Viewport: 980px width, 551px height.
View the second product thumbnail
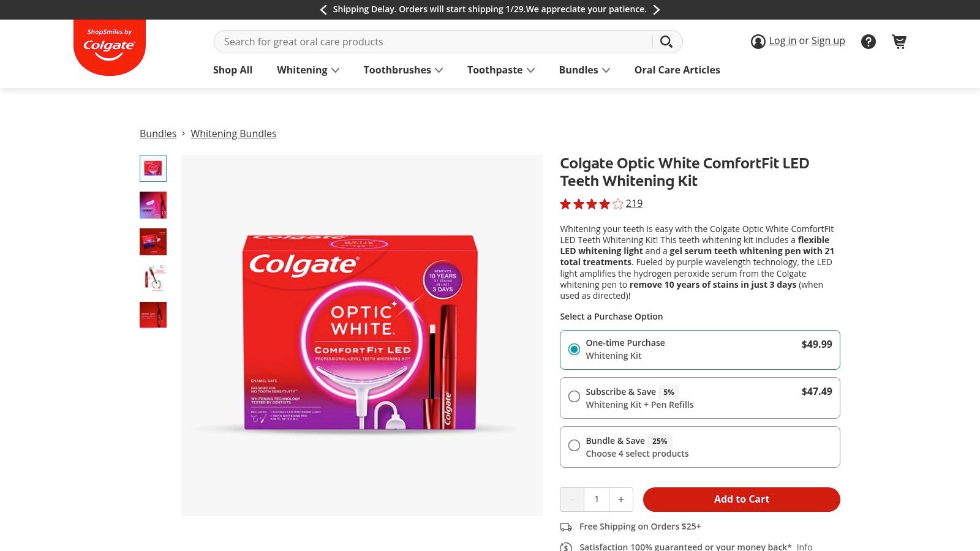[x=153, y=204]
